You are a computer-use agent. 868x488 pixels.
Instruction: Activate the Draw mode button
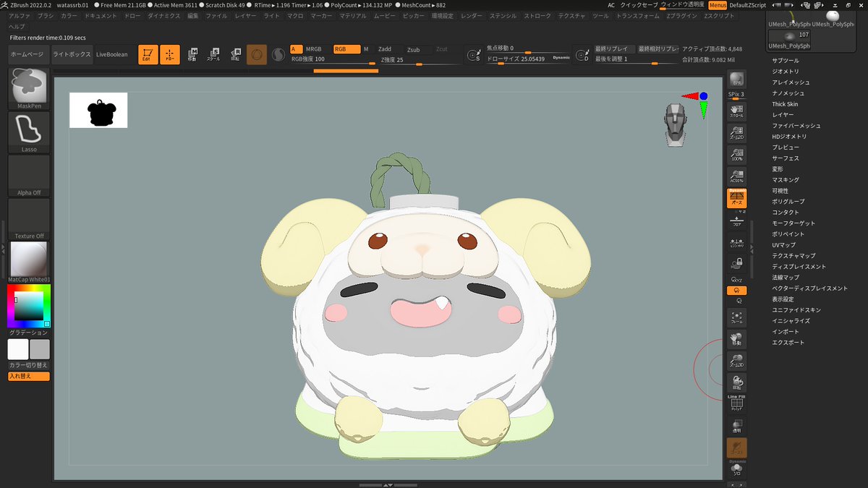click(x=170, y=54)
